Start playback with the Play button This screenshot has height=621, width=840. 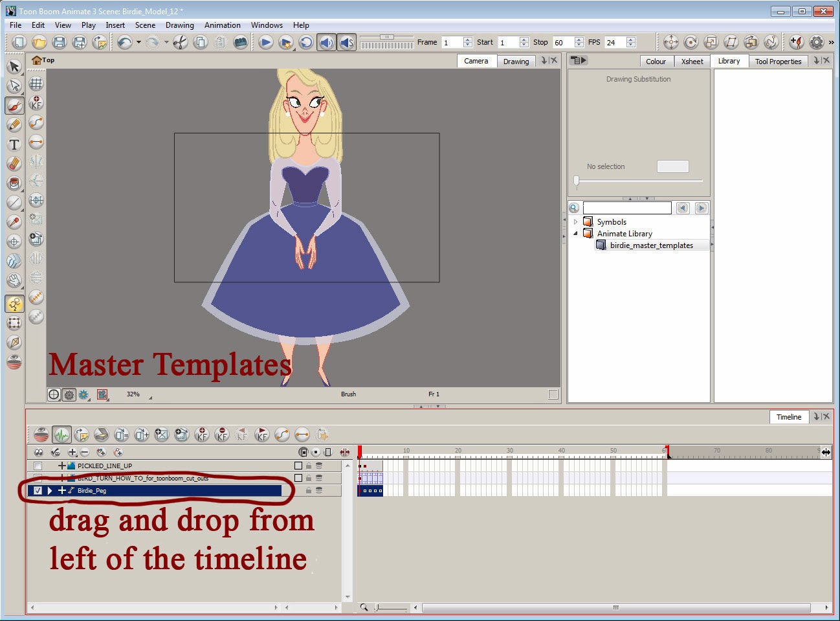(x=265, y=42)
